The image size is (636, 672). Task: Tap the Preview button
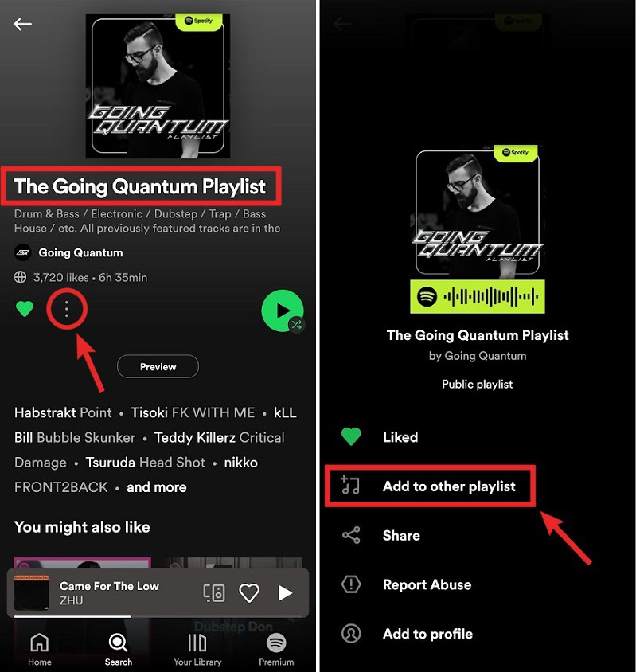coord(158,366)
